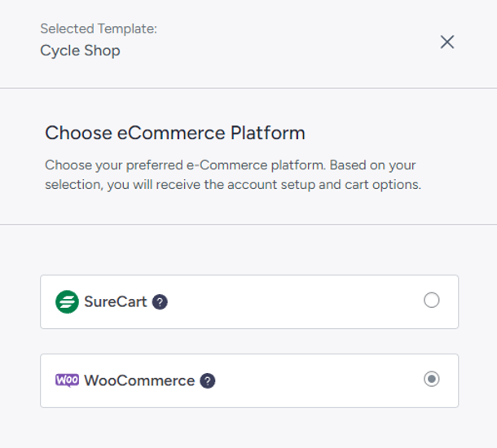This screenshot has height=448, width=497.
Task: Select the SureCart radio button
Action: point(431,300)
